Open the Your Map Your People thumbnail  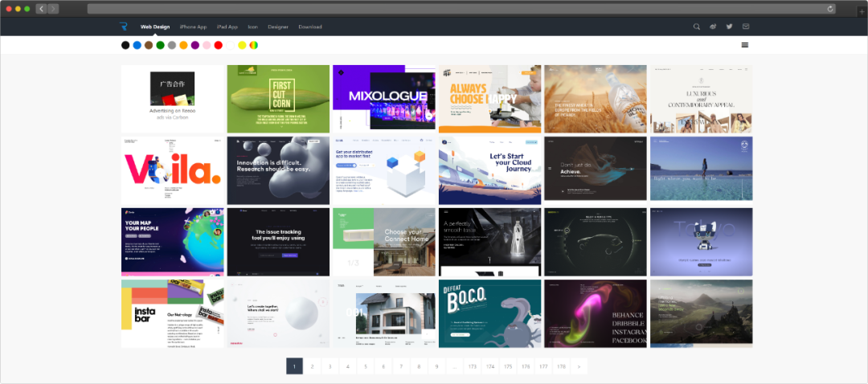(173, 242)
